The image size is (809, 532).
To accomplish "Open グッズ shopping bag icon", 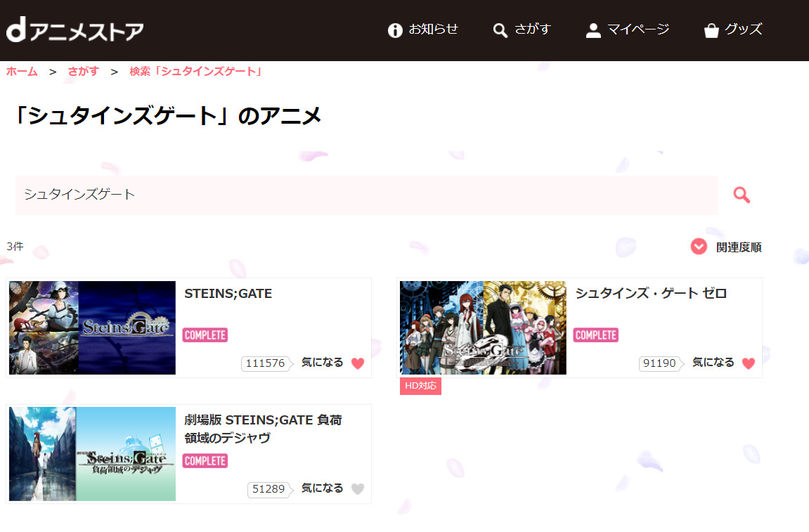I will (711, 30).
